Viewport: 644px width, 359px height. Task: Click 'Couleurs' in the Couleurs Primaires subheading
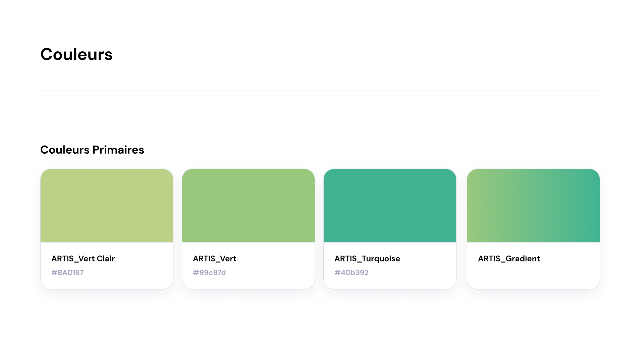[65, 150]
